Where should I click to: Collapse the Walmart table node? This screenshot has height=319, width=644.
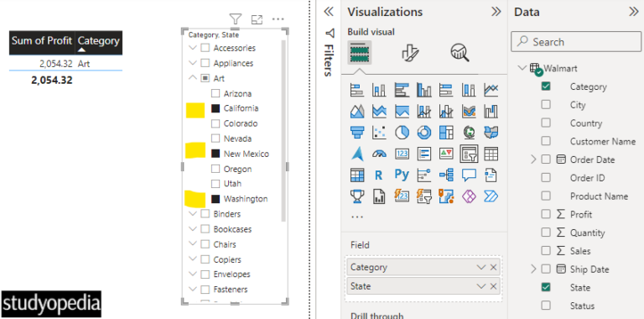click(x=522, y=68)
